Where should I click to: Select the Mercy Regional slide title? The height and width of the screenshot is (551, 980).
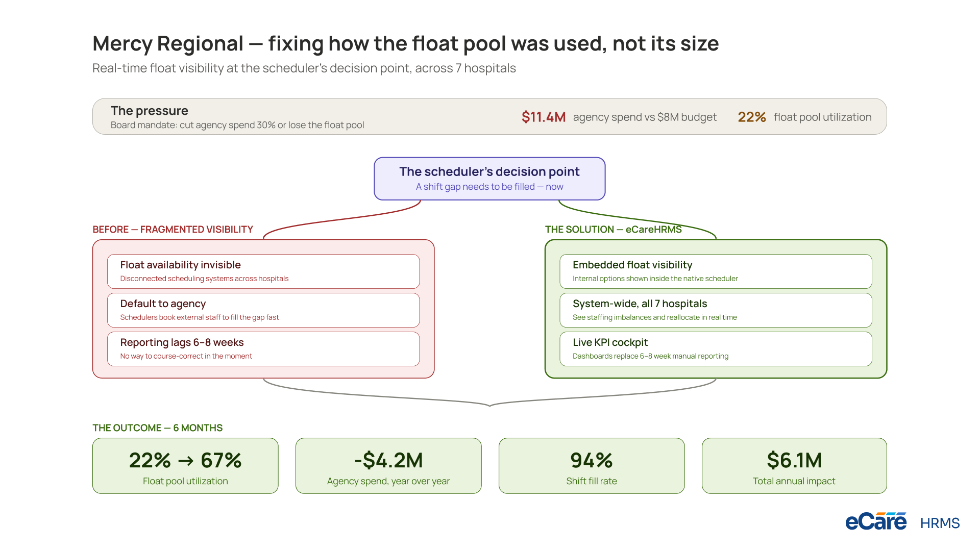[405, 44]
